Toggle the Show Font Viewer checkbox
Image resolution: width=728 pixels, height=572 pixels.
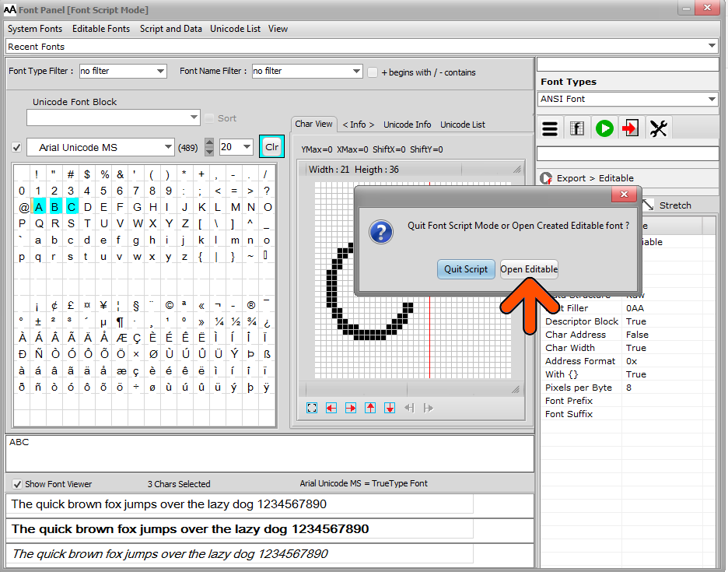point(17,484)
